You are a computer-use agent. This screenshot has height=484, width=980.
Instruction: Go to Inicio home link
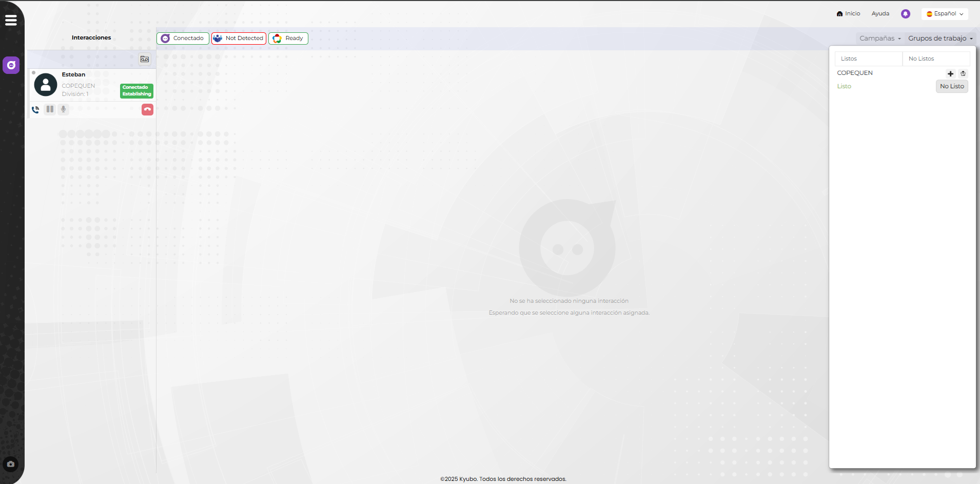848,14
